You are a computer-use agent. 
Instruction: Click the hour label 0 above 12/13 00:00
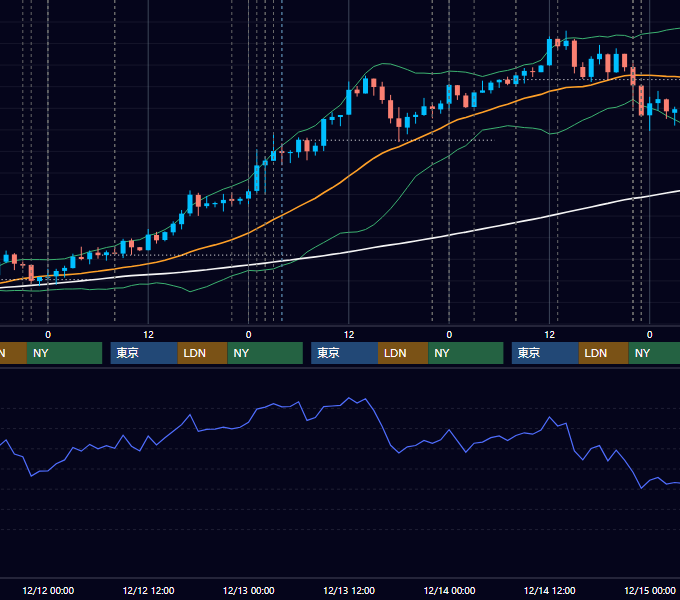(x=248, y=335)
